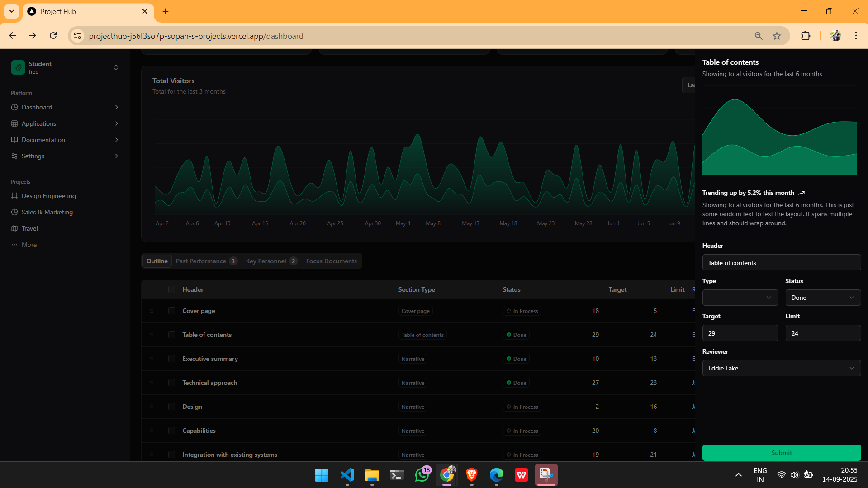
Task: Click the Dashboard pie chart icon
Action: (14, 107)
